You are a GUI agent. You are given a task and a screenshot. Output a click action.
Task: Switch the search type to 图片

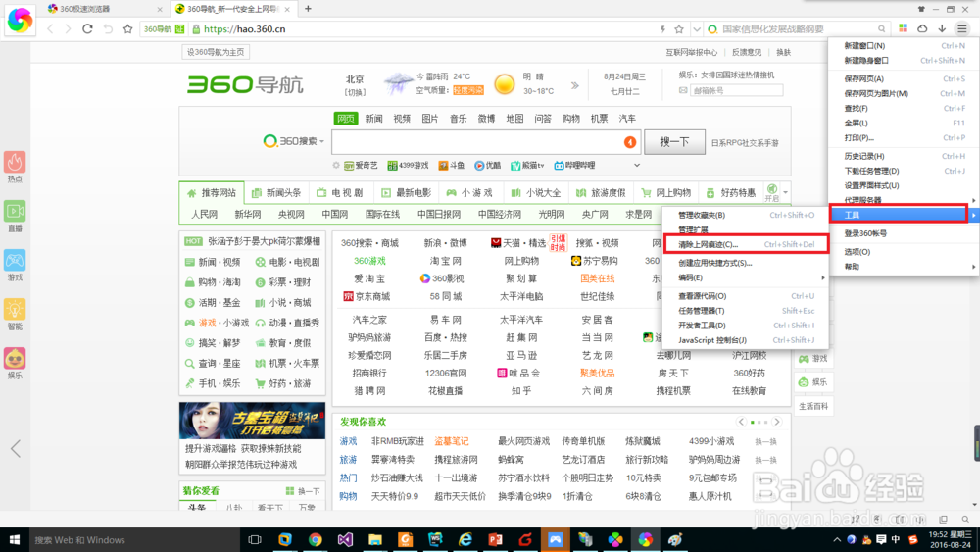point(430,119)
